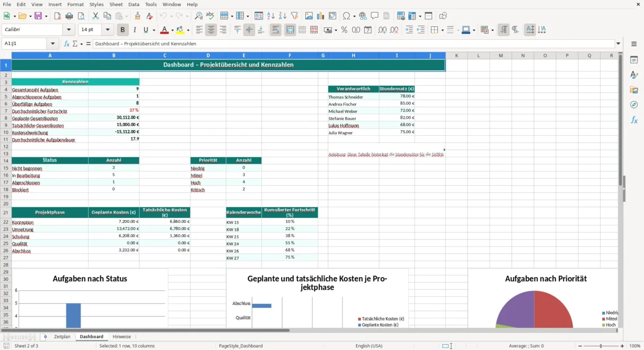Image resolution: width=644 pixels, height=350 pixels.
Task: Open the Special Character dropdown arrow
Action: [354, 16]
